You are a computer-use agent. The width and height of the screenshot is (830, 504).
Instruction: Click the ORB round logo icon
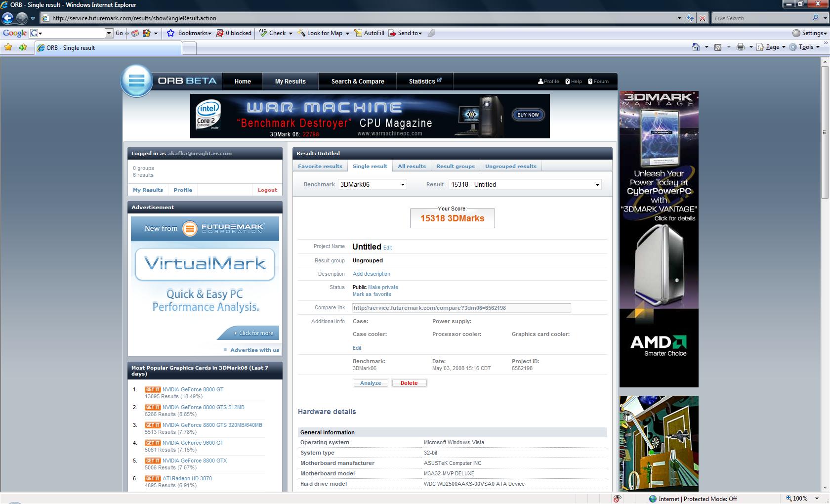[136, 81]
